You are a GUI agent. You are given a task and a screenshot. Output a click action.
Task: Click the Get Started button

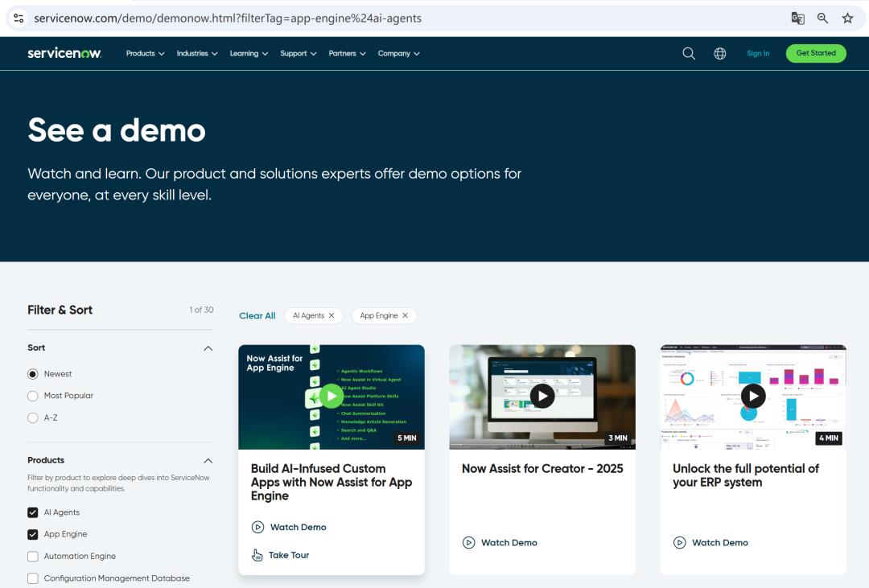point(816,53)
